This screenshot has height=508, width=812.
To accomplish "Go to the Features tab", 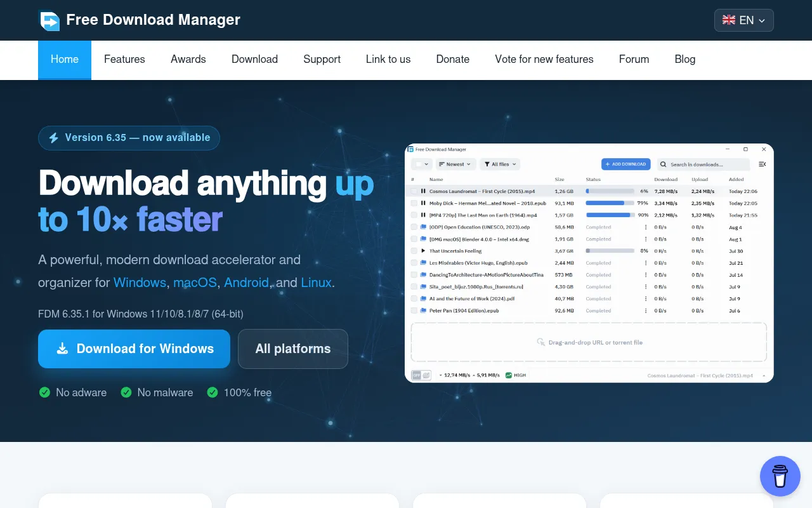I will (x=124, y=59).
